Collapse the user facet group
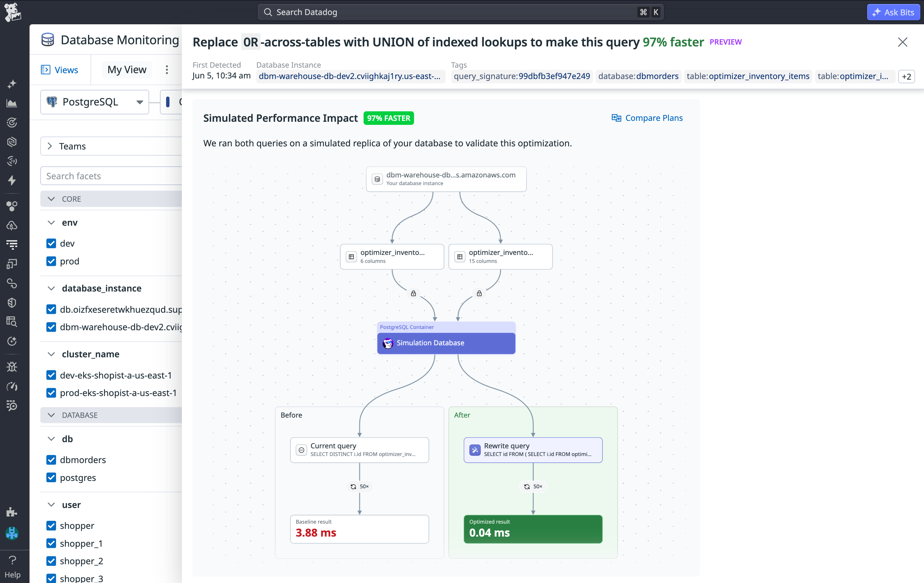The height and width of the screenshot is (583, 924). (x=51, y=504)
